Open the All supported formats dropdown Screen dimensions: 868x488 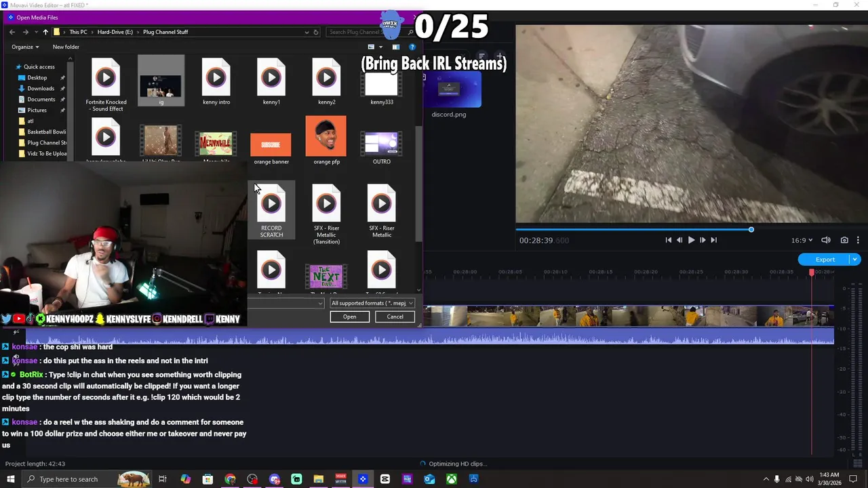[x=372, y=303]
